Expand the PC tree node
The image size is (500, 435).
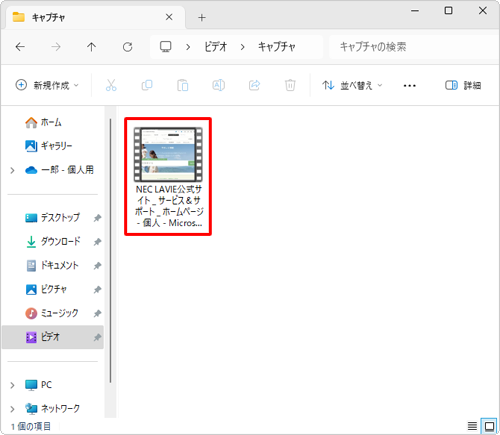(12, 385)
